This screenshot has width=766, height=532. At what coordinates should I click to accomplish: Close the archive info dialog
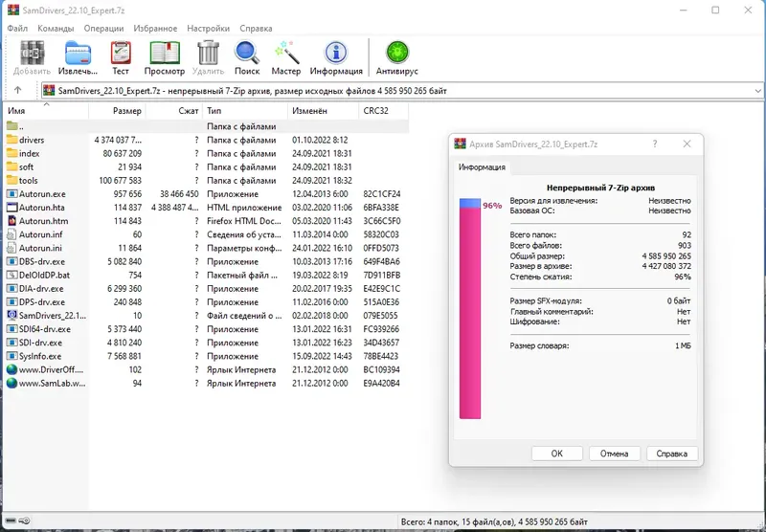click(687, 144)
